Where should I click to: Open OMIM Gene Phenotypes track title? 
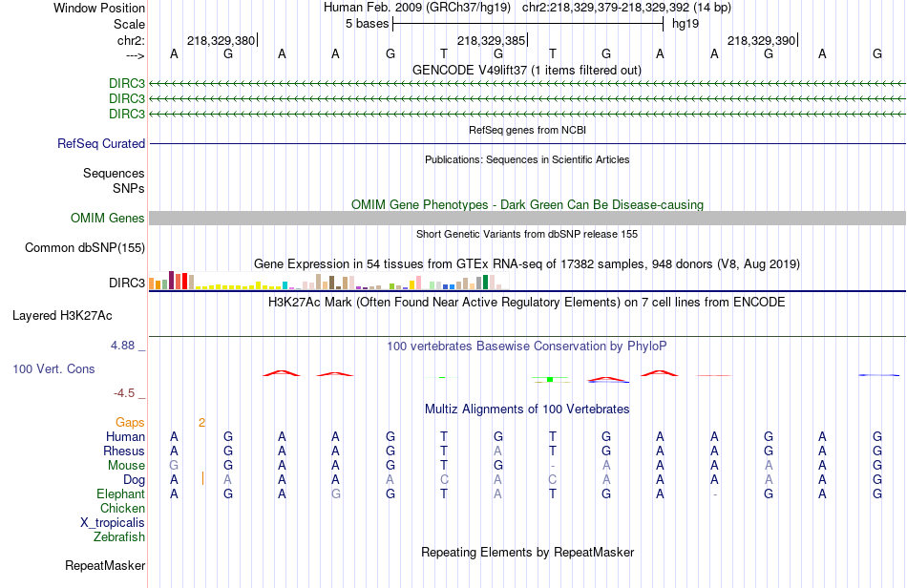pyautogui.click(x=527, y=204)
